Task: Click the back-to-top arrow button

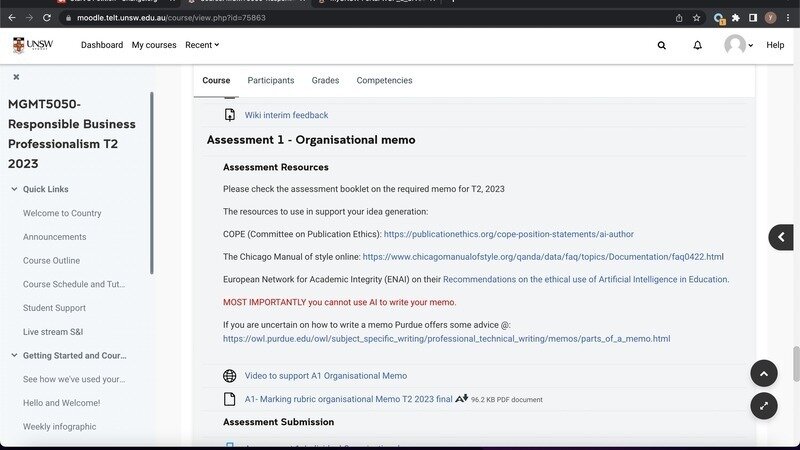Action: click(764, 373)
